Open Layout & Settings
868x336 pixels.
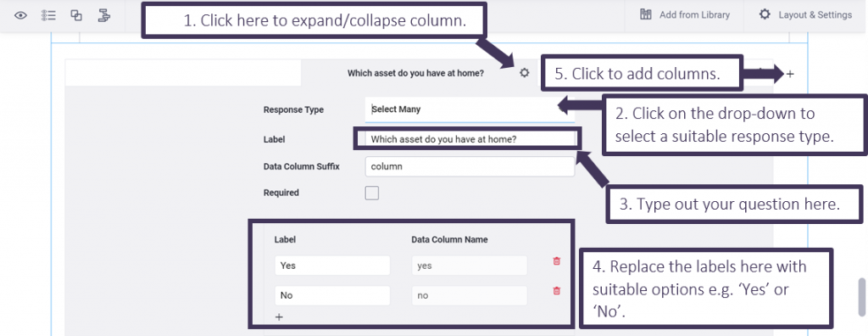[x=805, y=15]
